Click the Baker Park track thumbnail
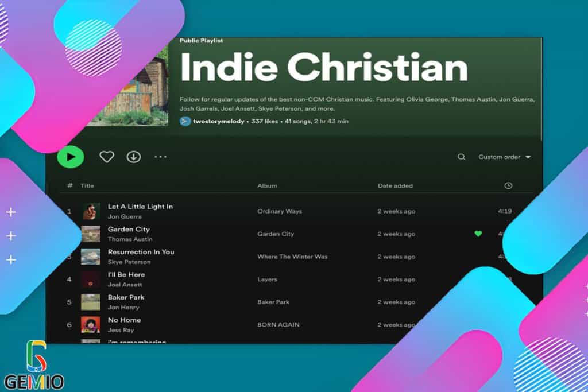This screenshot has height=392, width=588. tap(91, 302)
